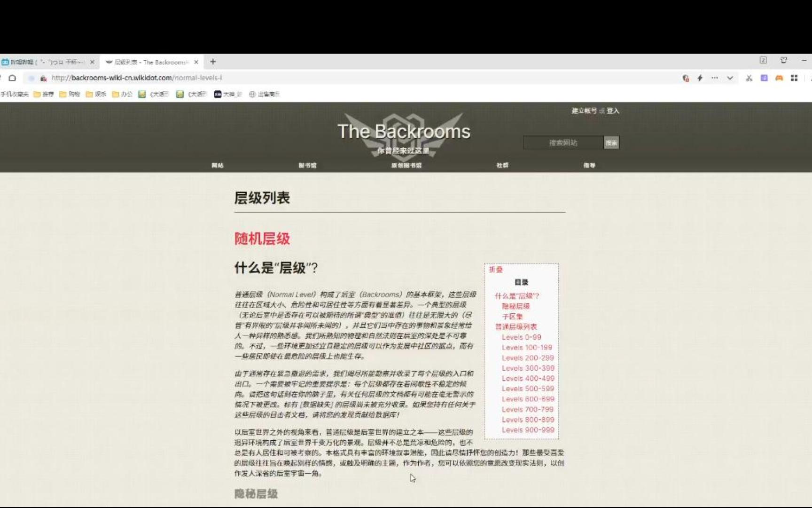This screenshot has height=508, width=812.
Task: Open the first 《大话 bookmark
Action: [x=154, y=94]
